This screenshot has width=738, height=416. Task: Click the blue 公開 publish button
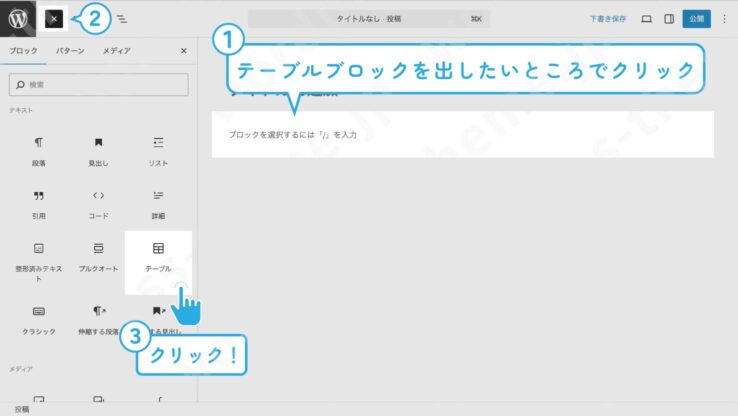(697, 19)
